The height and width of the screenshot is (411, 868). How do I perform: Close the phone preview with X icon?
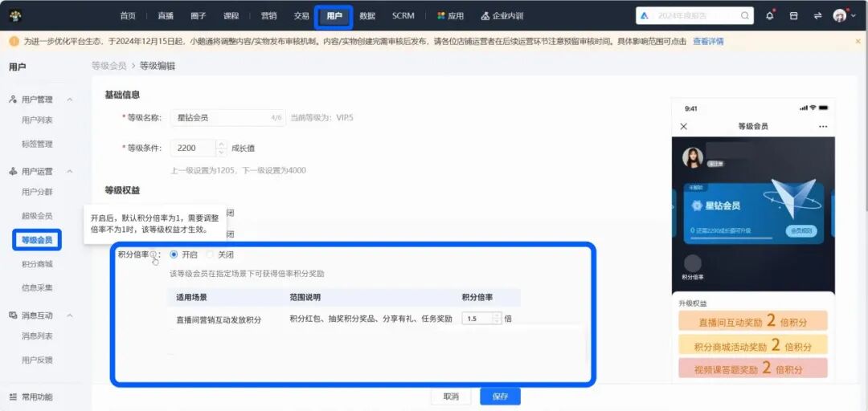point(684,126)
